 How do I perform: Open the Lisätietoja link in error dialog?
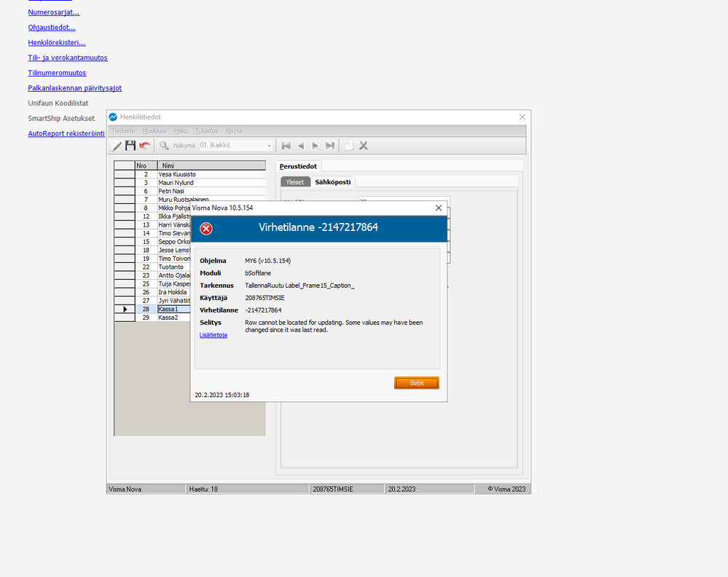coord(214,334)
